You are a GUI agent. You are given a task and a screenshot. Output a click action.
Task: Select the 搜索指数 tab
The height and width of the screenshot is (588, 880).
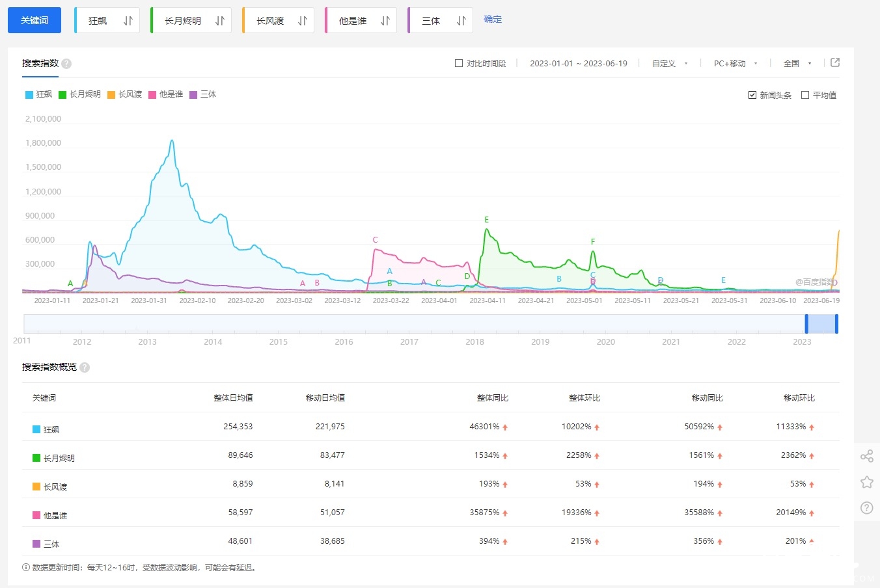point(40,63)
